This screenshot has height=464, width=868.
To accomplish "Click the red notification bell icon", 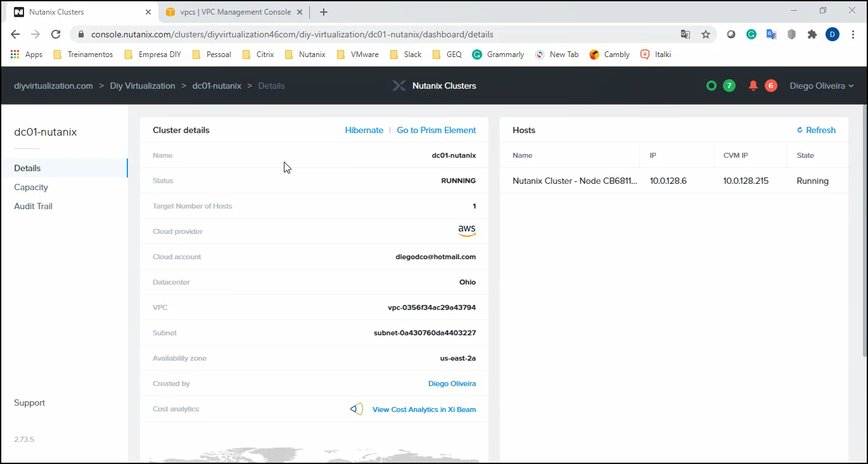I will (x=753, y=86).
